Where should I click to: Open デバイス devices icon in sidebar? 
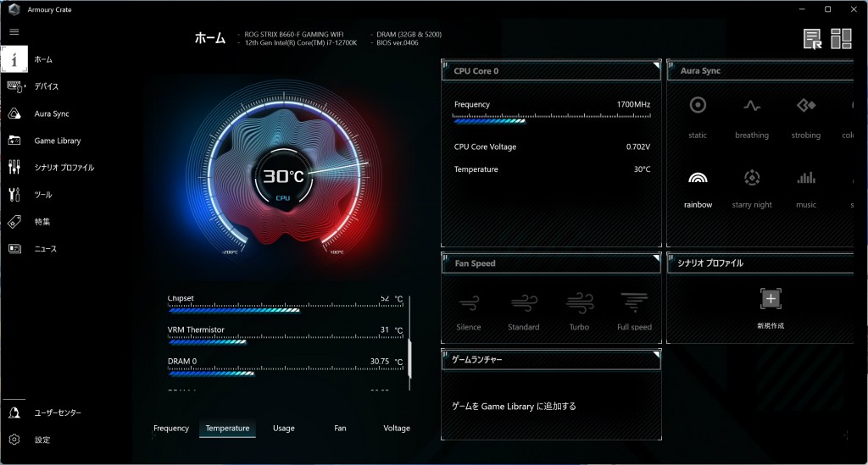coord(15,86)
